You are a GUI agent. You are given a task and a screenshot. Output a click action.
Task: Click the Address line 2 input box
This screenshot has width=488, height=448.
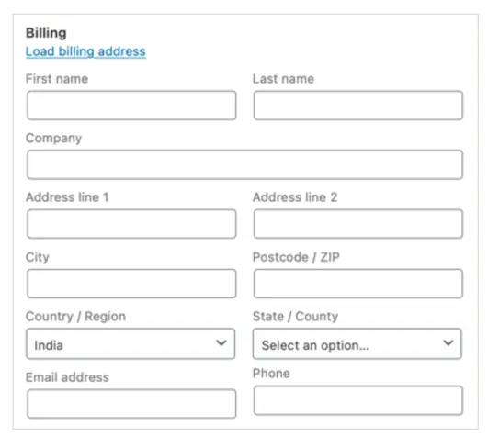pos(357,224)
